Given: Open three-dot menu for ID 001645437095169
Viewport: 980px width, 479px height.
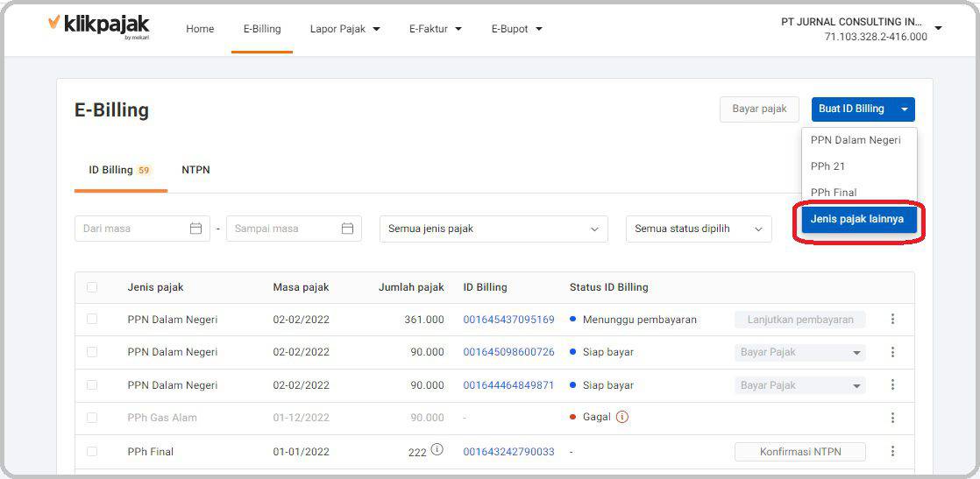Looking at the screenshot, I should click(892, 319).
